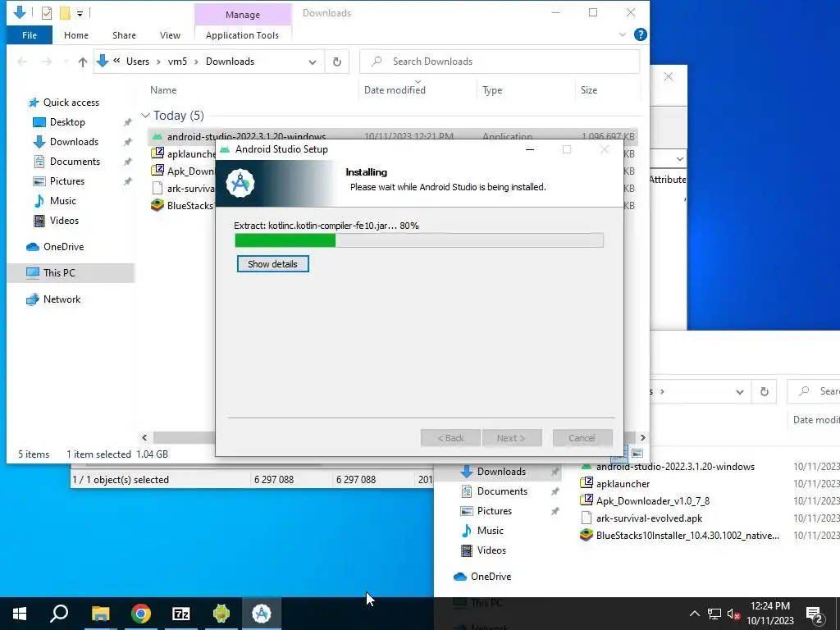
Task: Click the file list left scroll arrow
Action: (144, 438)
